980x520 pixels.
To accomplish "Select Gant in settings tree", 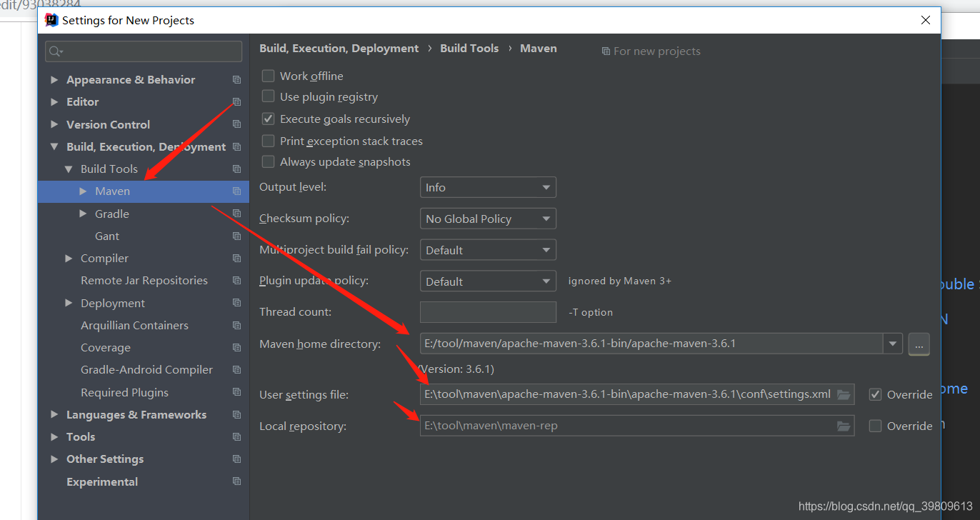I will pos(107,236).
